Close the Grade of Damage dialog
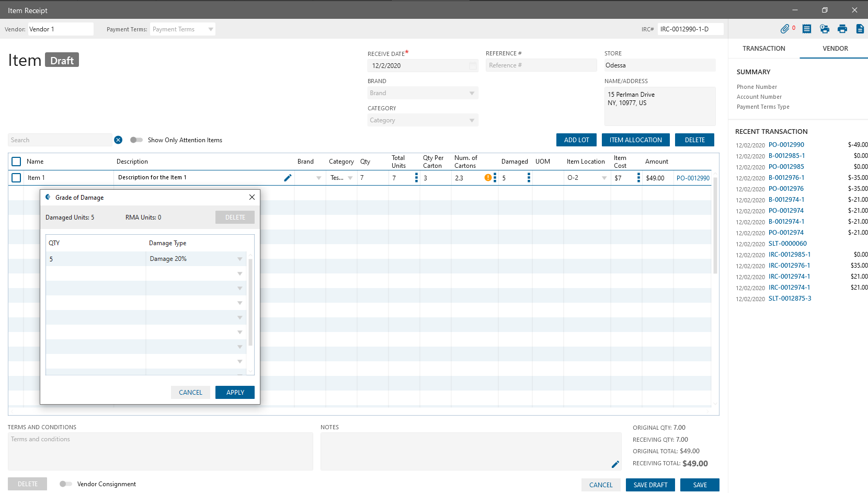The height and width of the screenshot is (493, 868). click(x=252, y=197)
